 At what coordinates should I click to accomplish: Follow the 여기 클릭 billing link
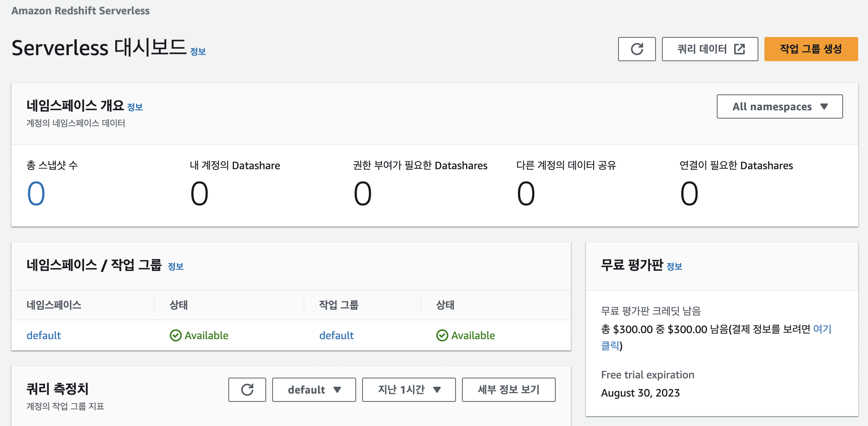[x=822, y=329]
